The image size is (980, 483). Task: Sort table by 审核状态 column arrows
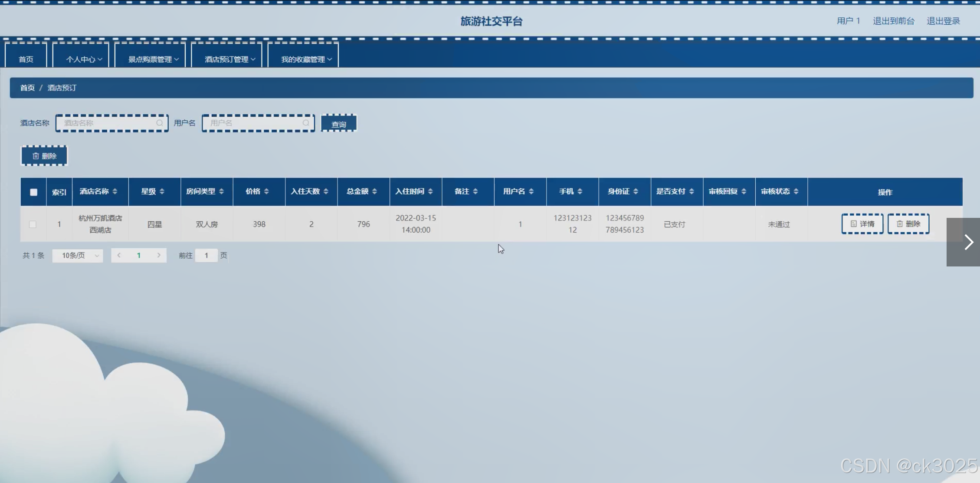796,191
